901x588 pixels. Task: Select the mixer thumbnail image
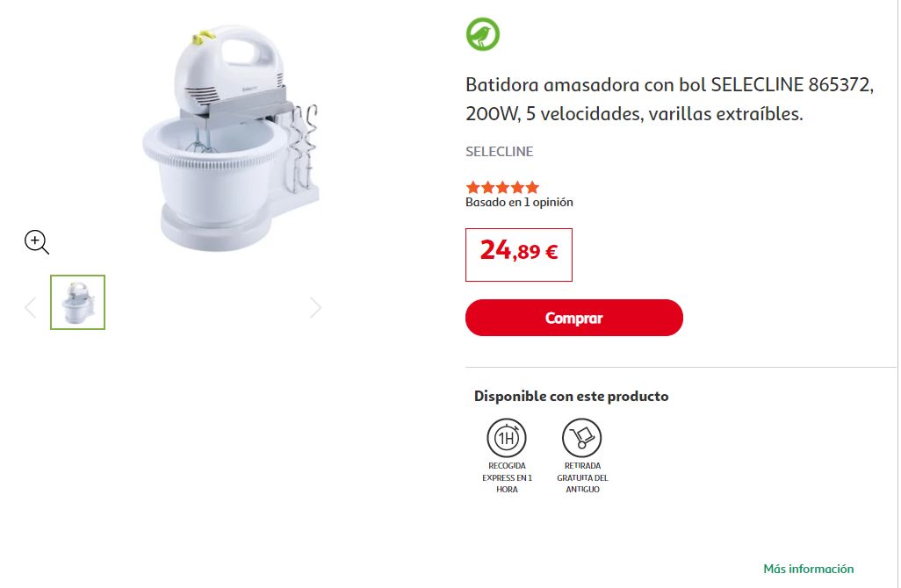(77, 302)
